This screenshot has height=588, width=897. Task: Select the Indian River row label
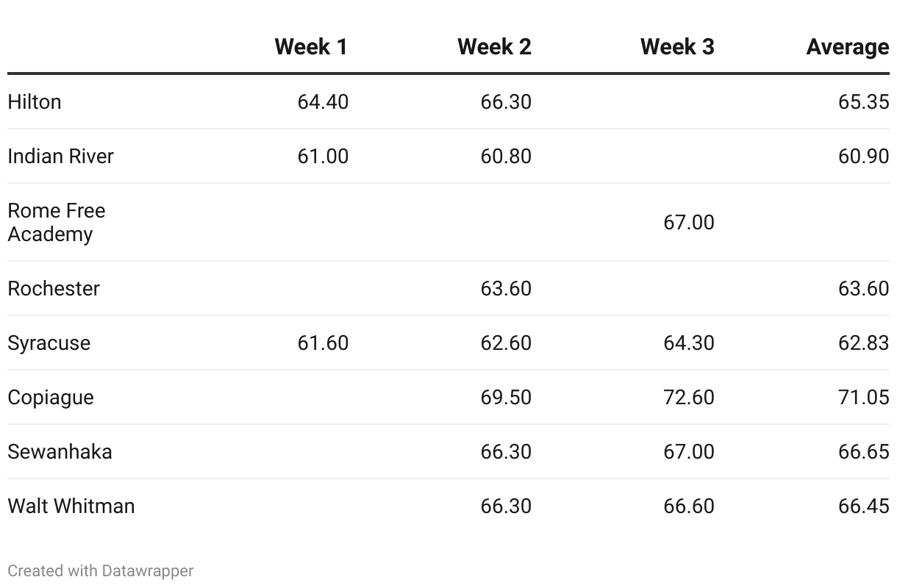click(61, 156)
